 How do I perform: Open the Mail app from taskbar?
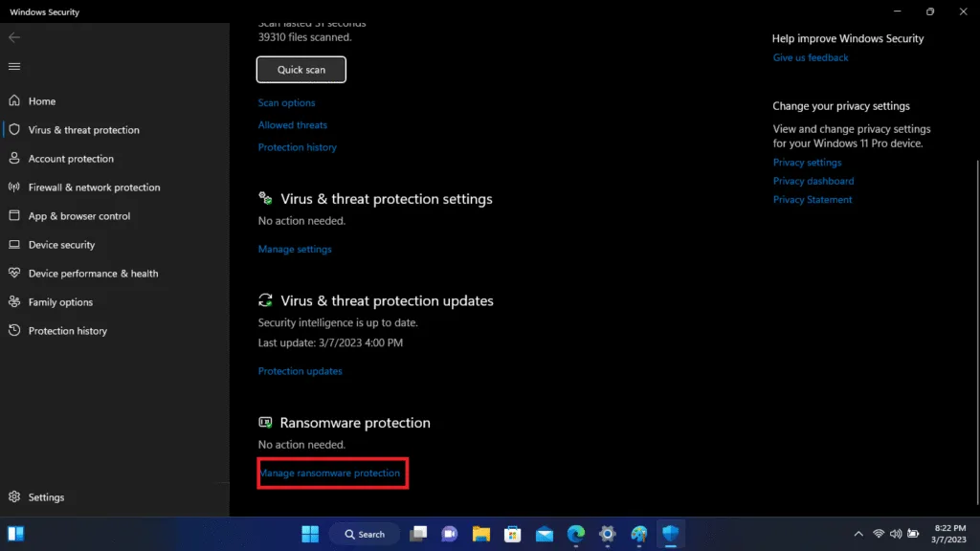(545, 534)
